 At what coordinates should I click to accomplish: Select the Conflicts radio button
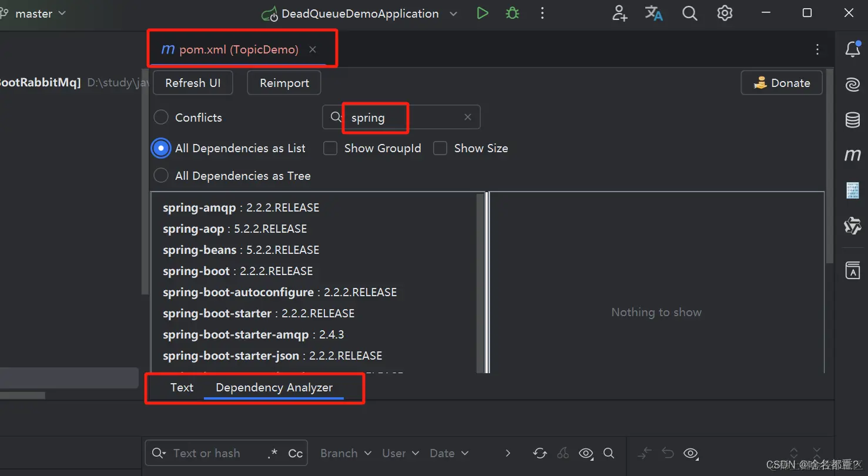point(161,118)
